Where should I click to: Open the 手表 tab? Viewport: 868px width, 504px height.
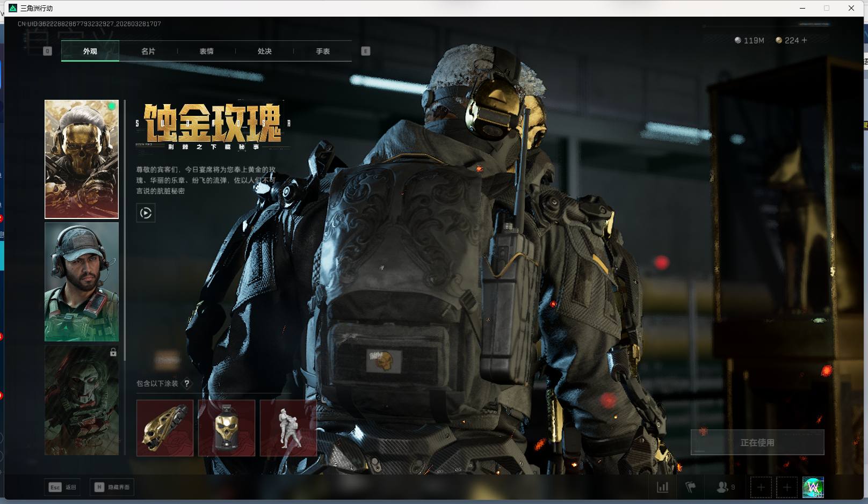322,51
